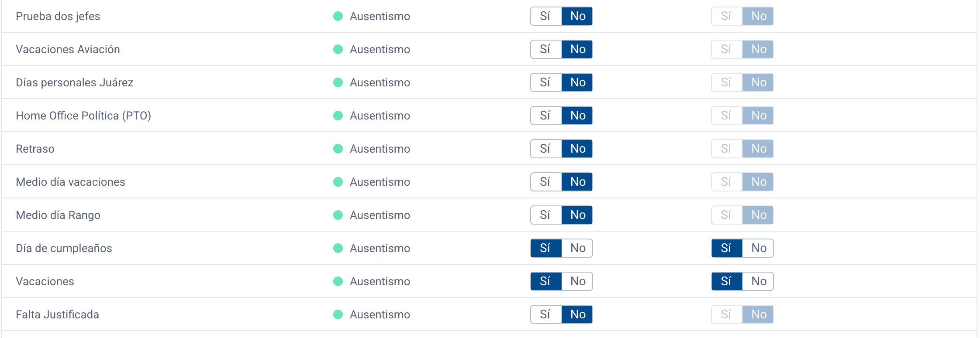Click green status dot of Retraso row
This screenshot has height=338, width=980.
(x=338, y=149)
